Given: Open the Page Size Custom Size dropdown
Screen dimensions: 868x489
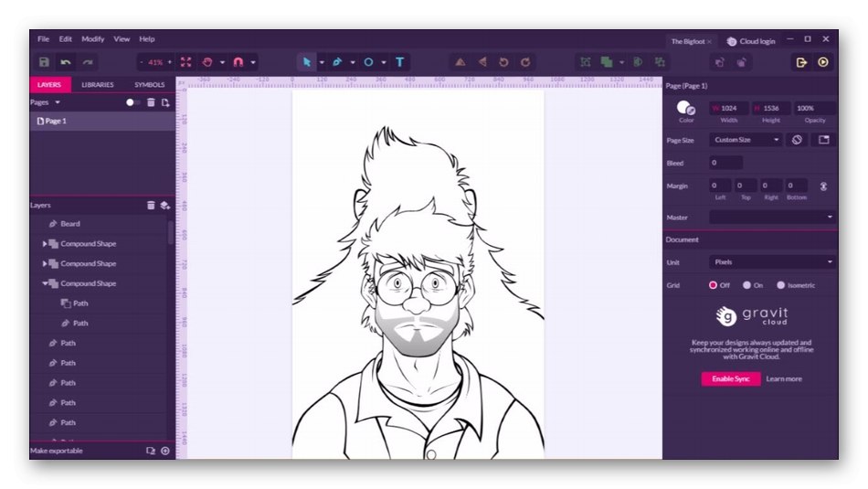Looking at the screenshot, I should pyautogui.click(x=746, y=140).
